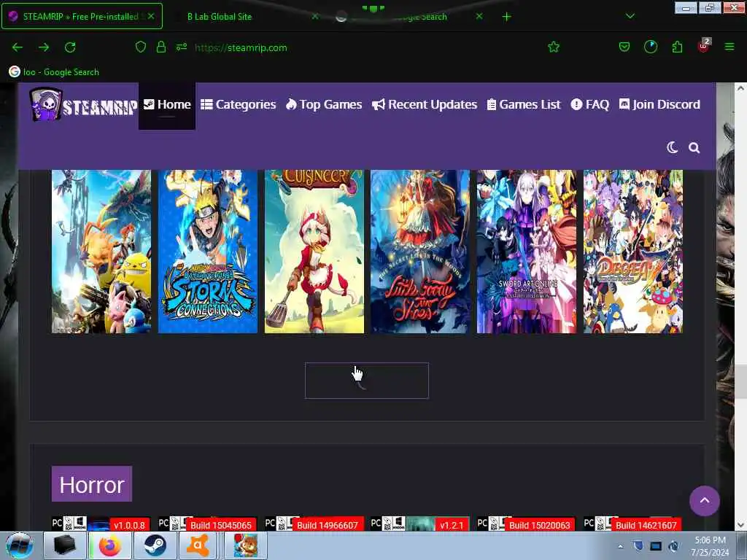Follow the Join Discord link
The width and height of the screenshot is (747, 560).
pos(659,105)
